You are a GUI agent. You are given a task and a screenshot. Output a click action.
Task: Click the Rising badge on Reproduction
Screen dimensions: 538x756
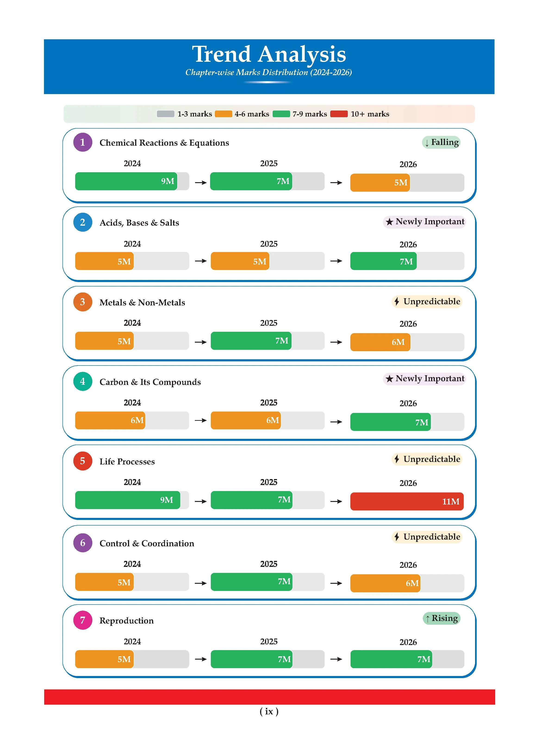(442, 618)
